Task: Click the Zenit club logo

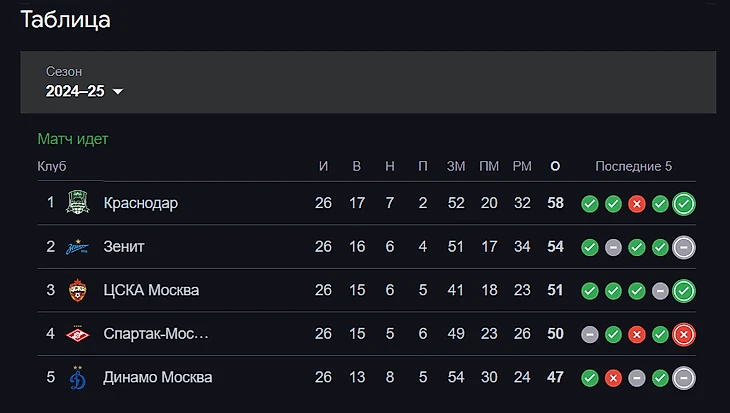Action: click(77, 247)
